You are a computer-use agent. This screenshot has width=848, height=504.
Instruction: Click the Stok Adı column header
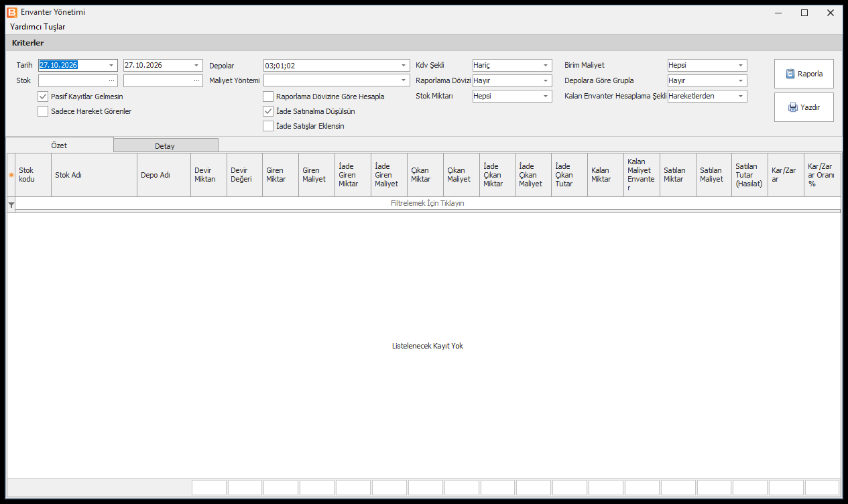click(x=94, y=175)
